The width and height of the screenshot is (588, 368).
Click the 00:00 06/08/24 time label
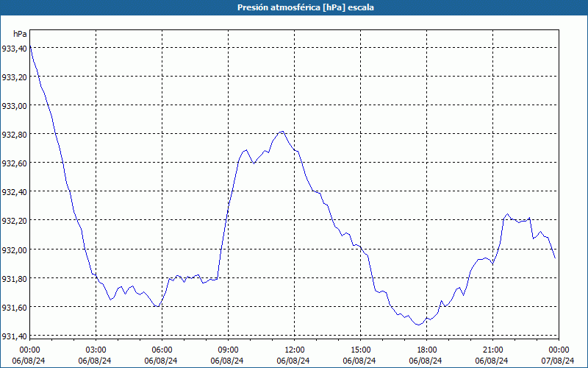pyautogui.click(x=29, y=355)
